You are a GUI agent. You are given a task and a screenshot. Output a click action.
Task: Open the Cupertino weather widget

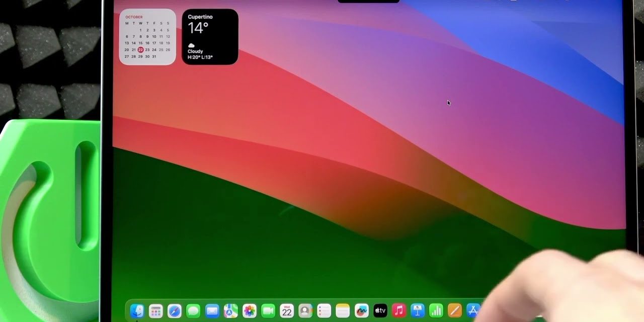(210, 37)
